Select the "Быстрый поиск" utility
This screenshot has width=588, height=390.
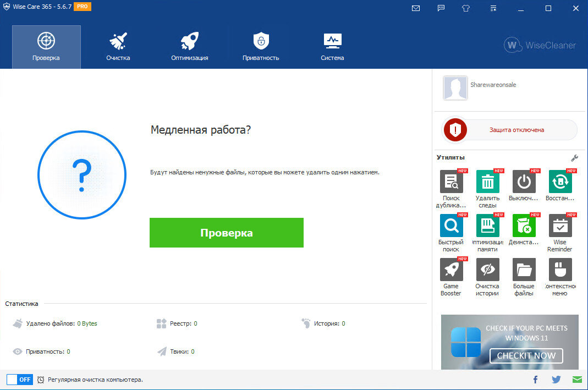pyautogui.click(x=451, y=226)
